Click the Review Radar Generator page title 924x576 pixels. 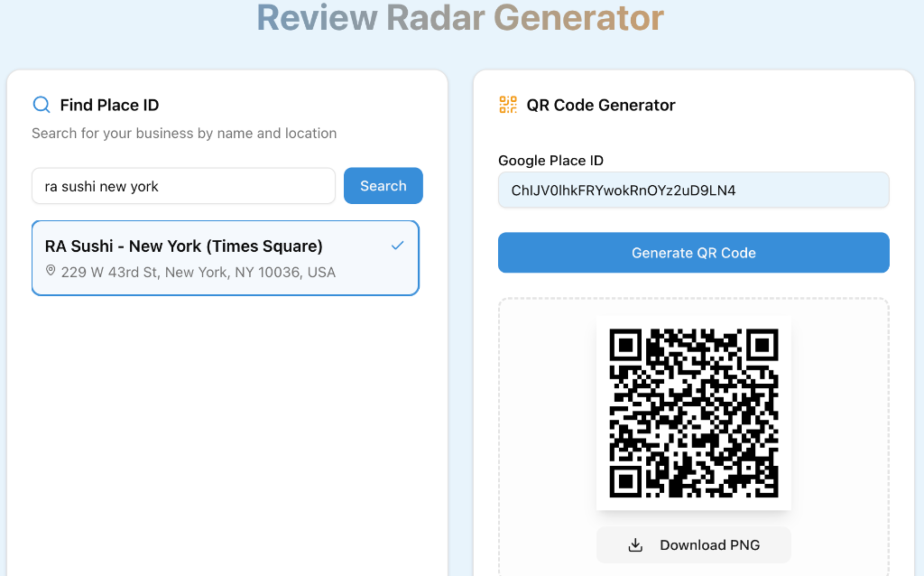tap(459, 18)
